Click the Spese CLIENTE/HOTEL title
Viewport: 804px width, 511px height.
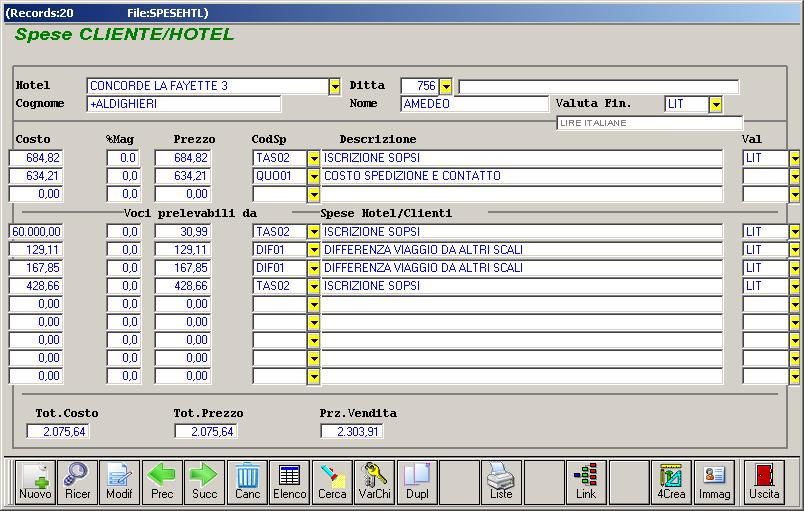pyautogui.click(x=125, y=34)
